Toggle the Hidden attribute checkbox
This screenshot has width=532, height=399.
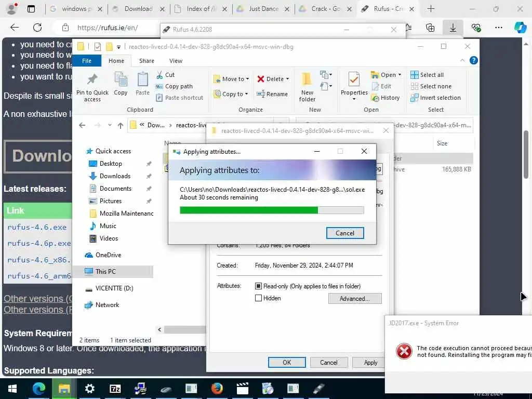pos(258,298)
